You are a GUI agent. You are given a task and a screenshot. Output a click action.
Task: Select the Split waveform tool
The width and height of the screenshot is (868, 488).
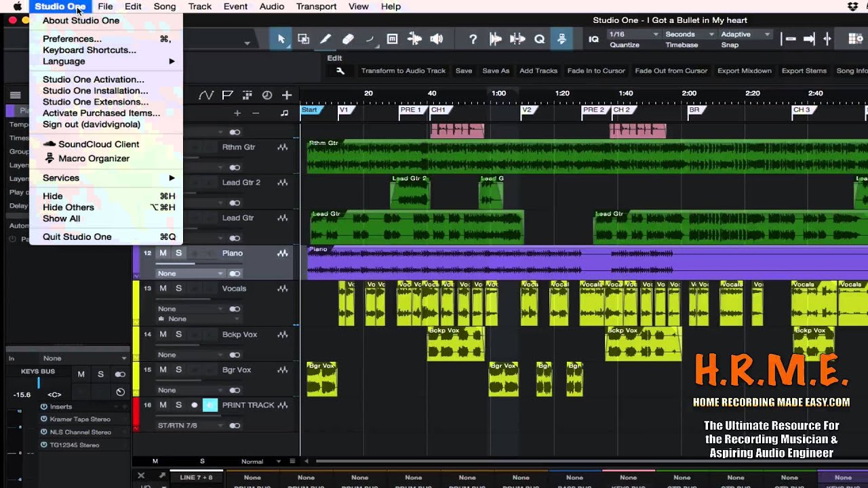414,39
